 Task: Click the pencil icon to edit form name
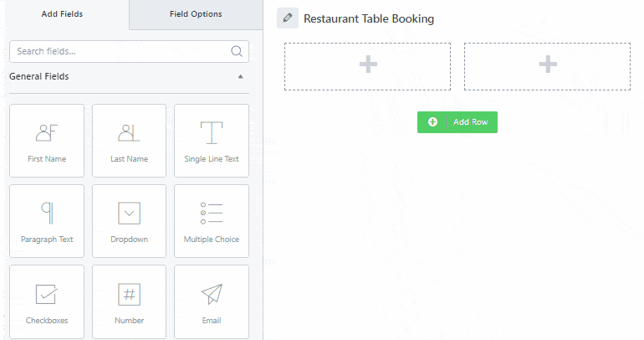tap(288, 18)
